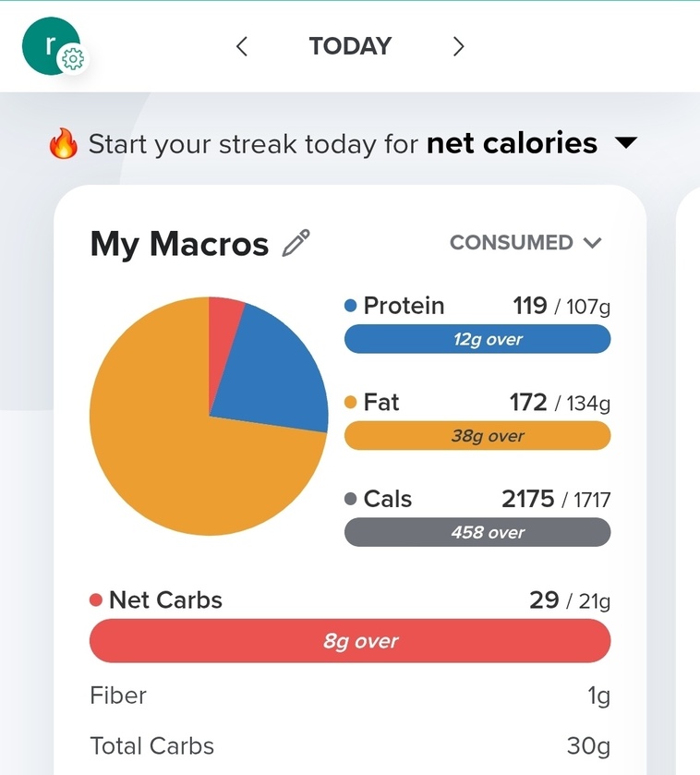Open the CONSUMED dropdown
700x775 pixels.
(525, 243)
